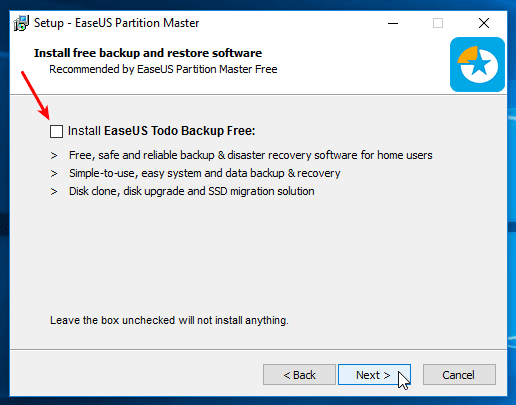Image resolution: width=516 pixels, height=405 pixels.
Task: Tick the Install EaseUS Todo Backup Free checkbox
Action: (56, 131)
